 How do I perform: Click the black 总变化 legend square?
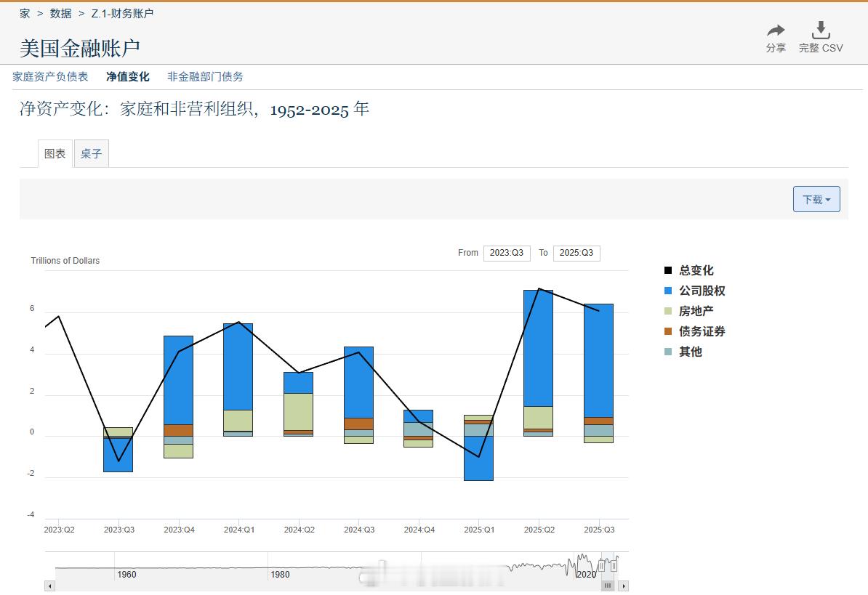coord(668,270)
